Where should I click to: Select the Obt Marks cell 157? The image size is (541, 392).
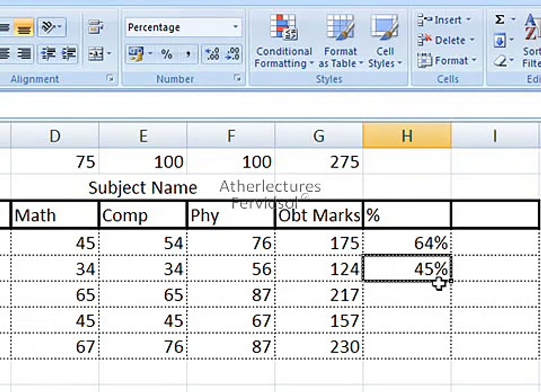tap(319, 320)
